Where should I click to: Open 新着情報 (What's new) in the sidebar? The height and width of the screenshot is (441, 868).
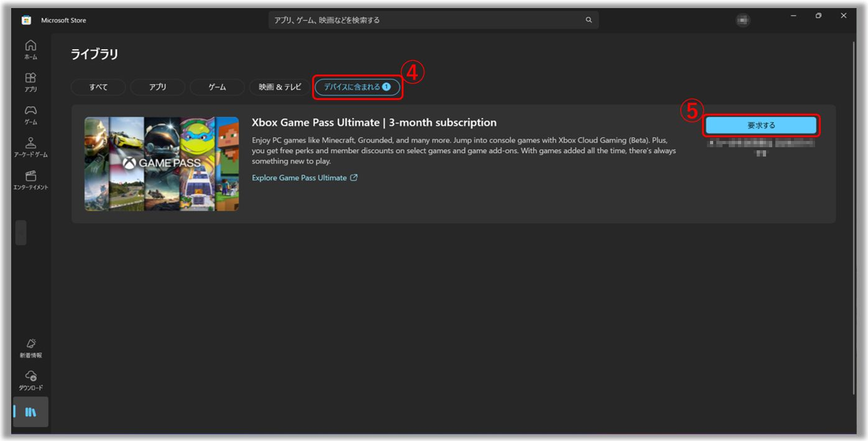pos(30,348)
